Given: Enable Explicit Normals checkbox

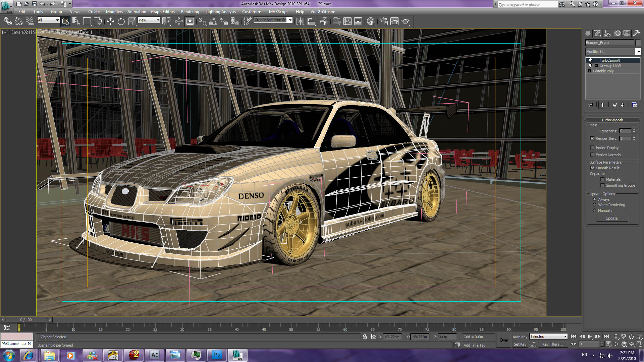Looking at the screenshot, I should (x=592, y=155).
